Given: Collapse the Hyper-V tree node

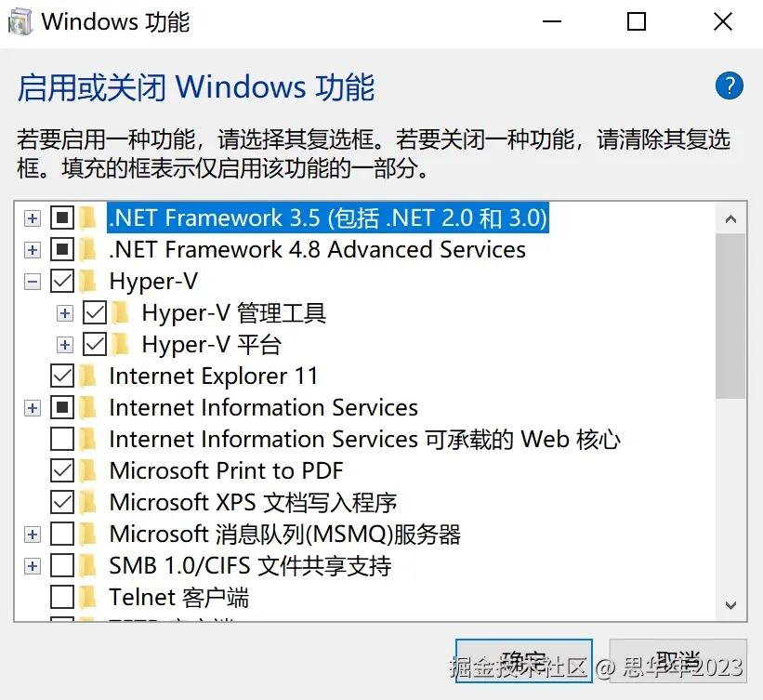Looking at the screenshot, I should tap(33, 281).
